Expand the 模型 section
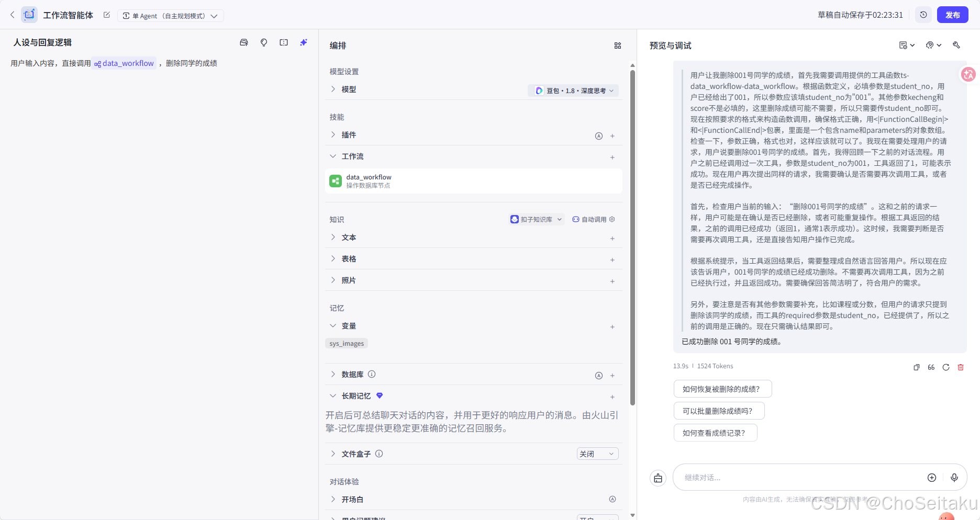The height and width of the screenshot is (520, 980). point(333,89)
